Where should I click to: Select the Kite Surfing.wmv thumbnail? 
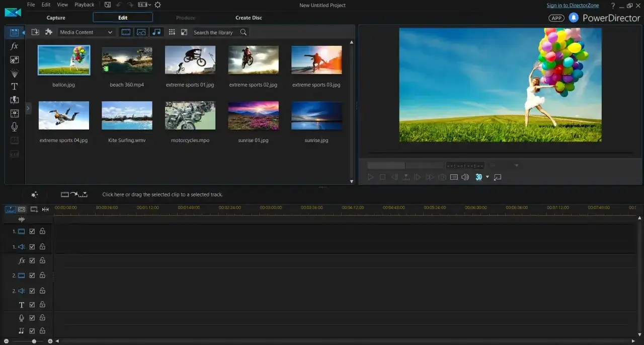point(127,115)
